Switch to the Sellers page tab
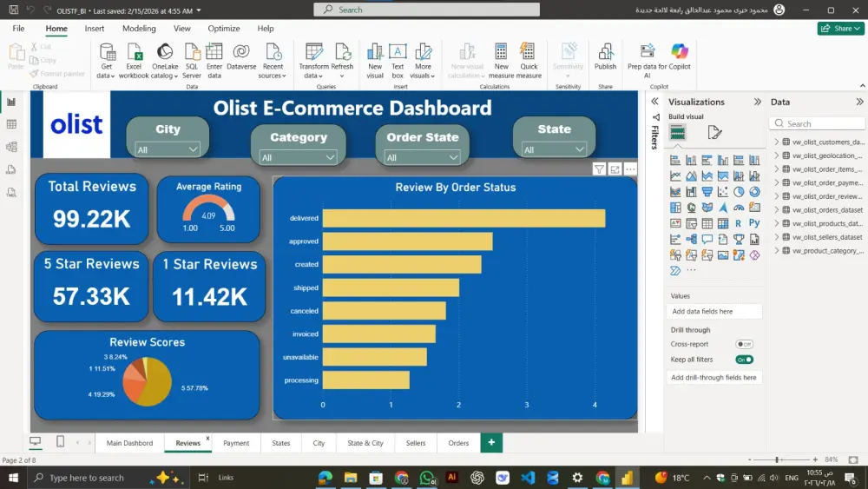868x489 pixels. coord(416,443)
